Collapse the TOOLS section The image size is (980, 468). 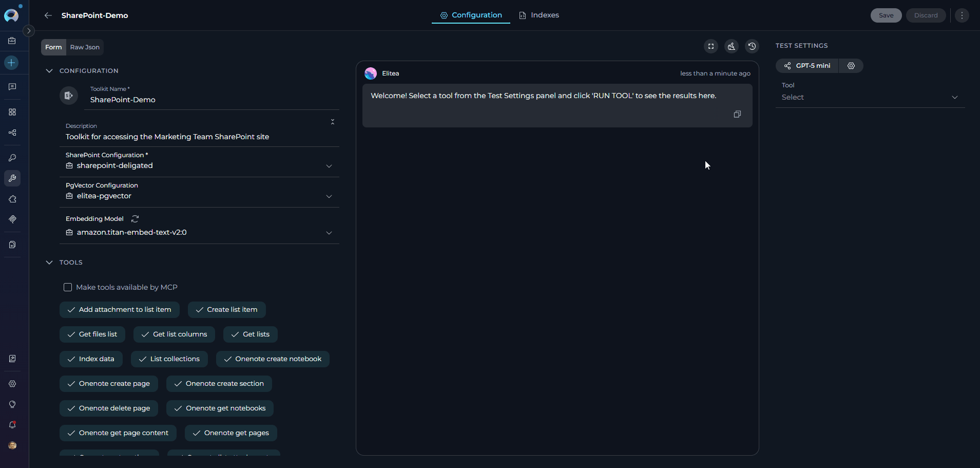click(x=49, y=263)
